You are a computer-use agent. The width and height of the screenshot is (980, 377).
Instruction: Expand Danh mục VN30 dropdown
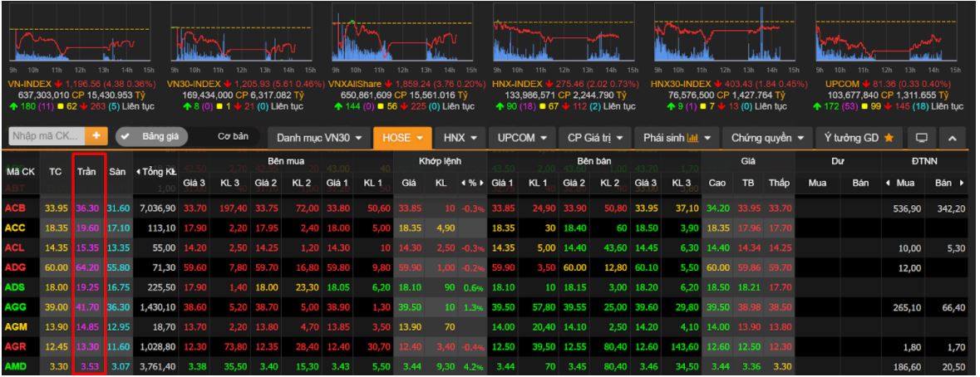click(x=317, y=135)
